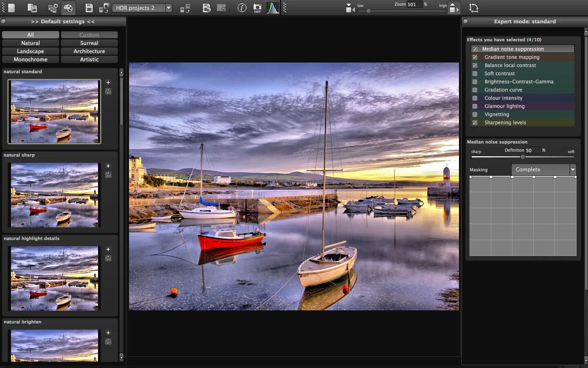
Task: Enable Glamour lighting checkbox
Action: click(475, 106)
